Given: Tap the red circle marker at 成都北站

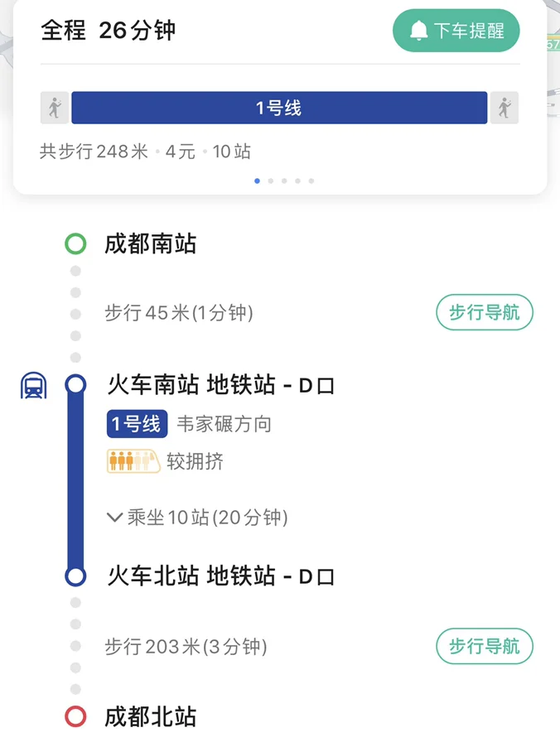Looking at the screenshot, I should (76, 714).
